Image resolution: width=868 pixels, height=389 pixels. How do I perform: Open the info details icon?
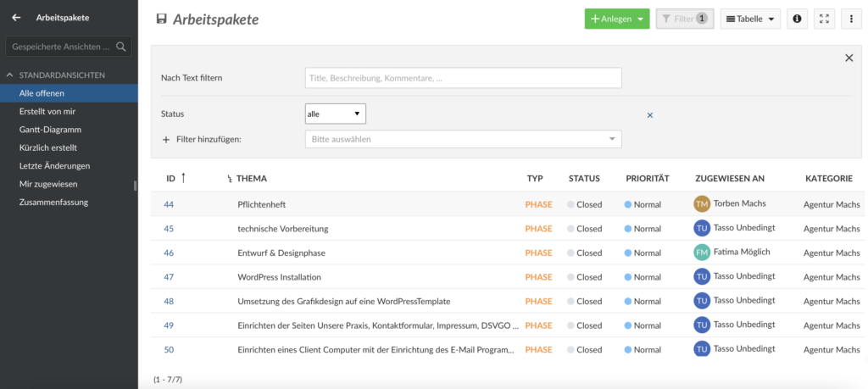tap(797, 19)
